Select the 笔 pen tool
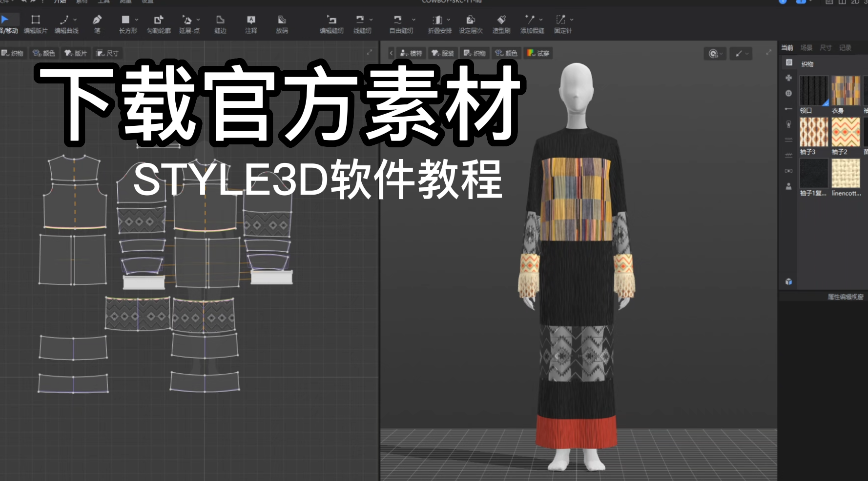The height and width of the screenshot is (481, 868). (97, 24)
